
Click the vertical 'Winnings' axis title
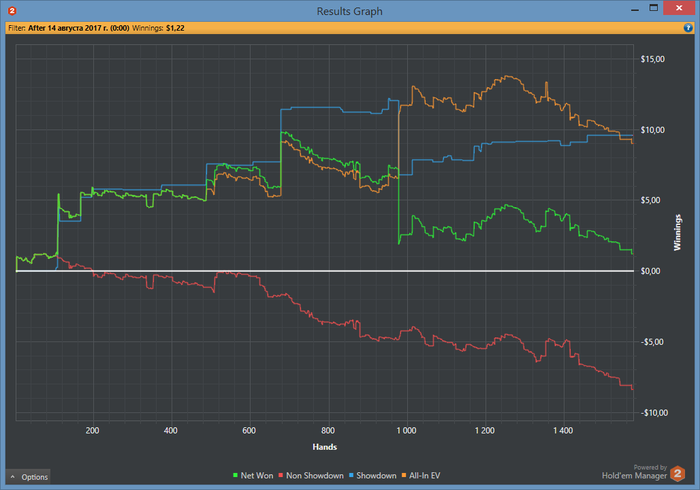[x=677, y=233]
